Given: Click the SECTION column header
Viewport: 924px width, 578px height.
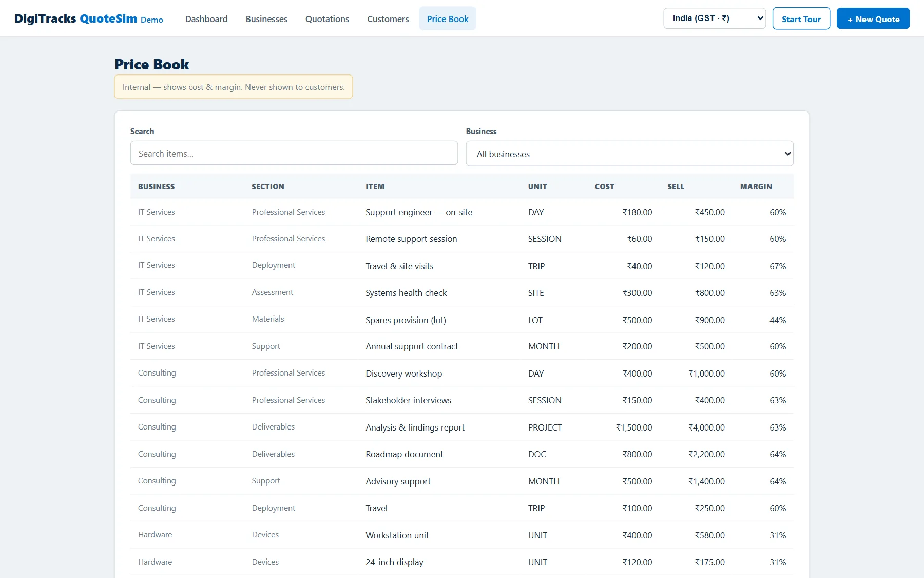Looking at the screenshot, I should click(268, 187).
